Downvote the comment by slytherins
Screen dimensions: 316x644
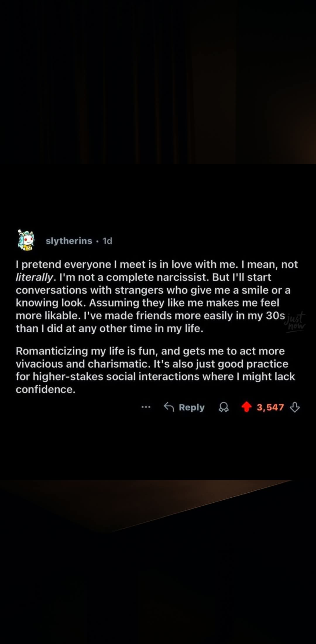point(295,407)
